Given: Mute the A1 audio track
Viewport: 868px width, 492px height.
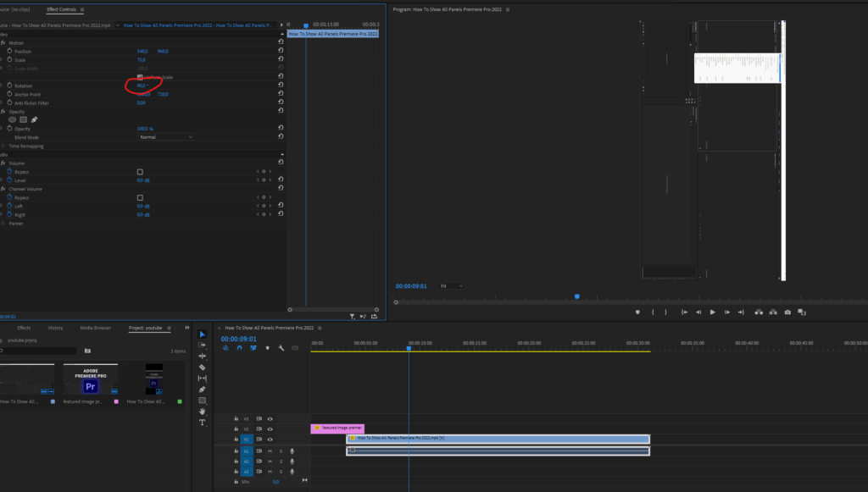Looking at the screenshot, I should point(270,451).
